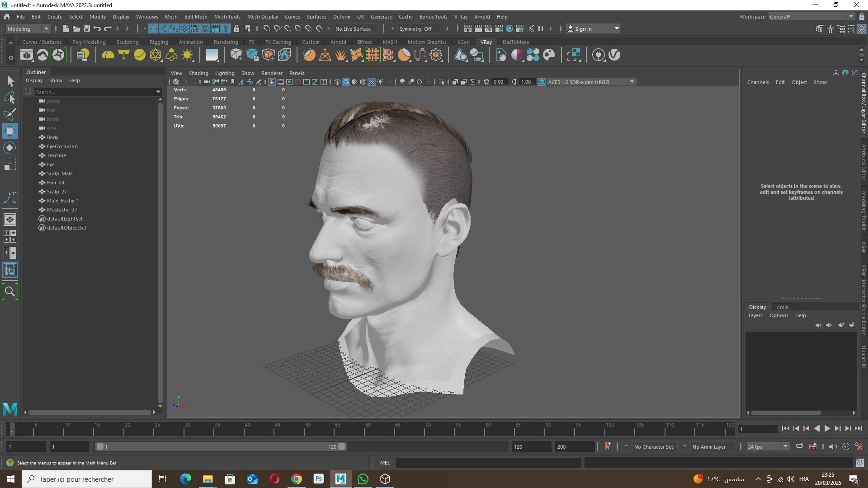Redo with the forward arrow icon
This screenshot has height=488, width=868.
(108, 28)
